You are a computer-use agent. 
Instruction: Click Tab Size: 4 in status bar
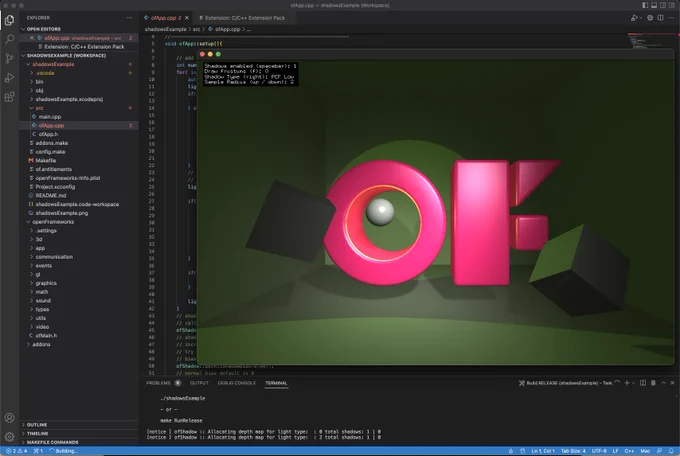573,451
